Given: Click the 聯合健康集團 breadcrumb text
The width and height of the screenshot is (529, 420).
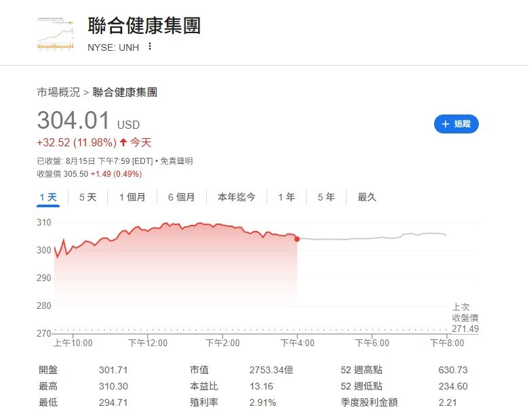Looking at the screenshot, I should click(125, 92).
